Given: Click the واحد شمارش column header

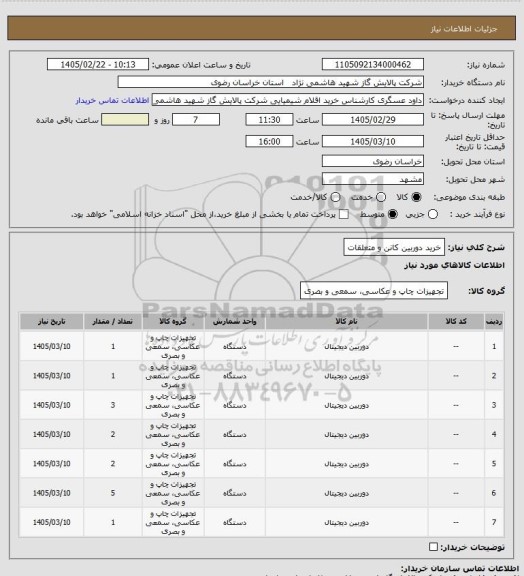Looking at the screenshot, I should point(234,321).
